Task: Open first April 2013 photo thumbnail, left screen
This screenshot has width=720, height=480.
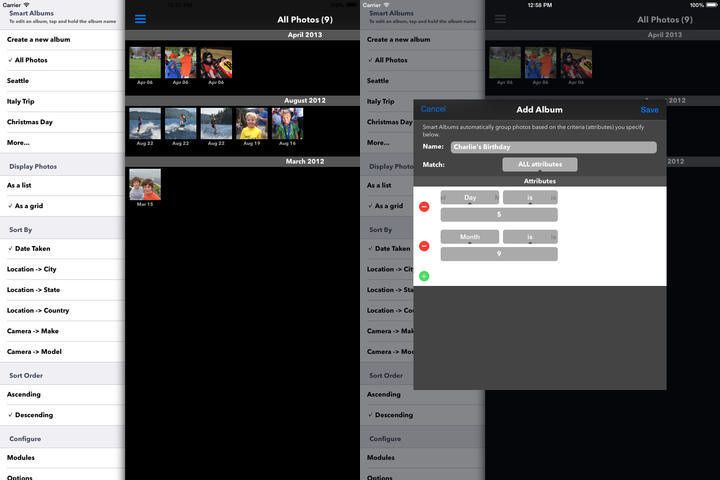Action: click(144, 63)
